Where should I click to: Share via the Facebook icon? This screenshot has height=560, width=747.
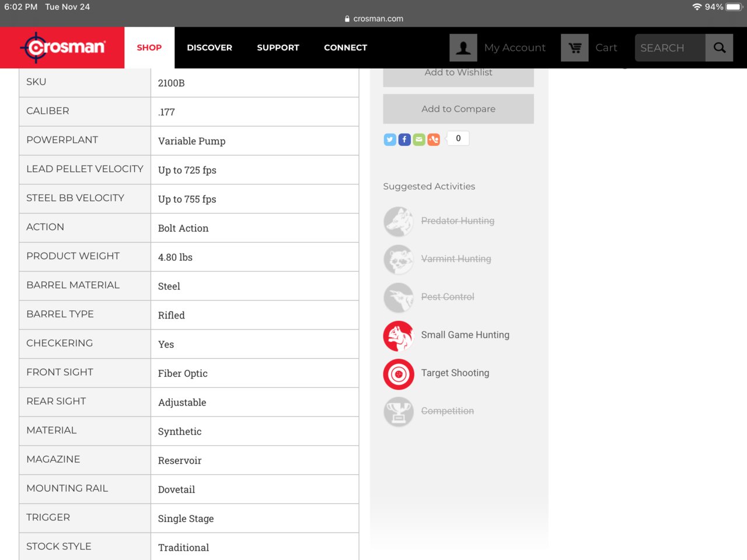404,139
